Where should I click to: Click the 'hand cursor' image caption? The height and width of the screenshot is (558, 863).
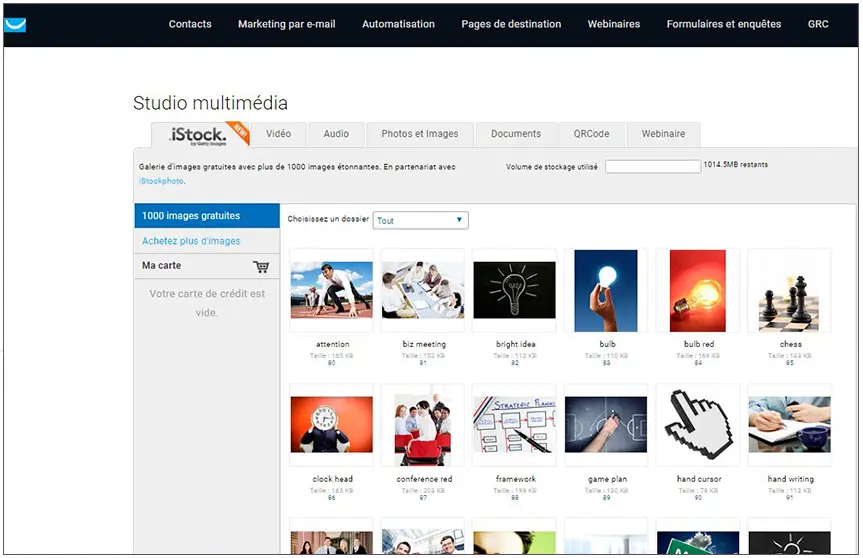[699, 479]
